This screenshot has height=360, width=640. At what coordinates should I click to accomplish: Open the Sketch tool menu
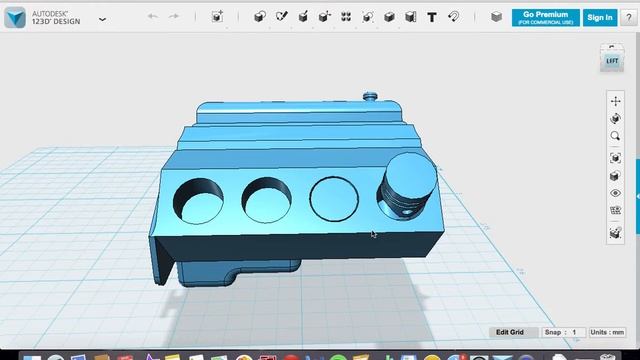282,17
